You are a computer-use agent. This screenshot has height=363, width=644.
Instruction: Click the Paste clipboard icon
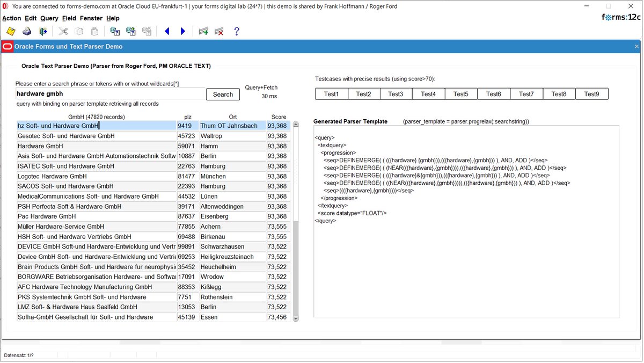click(x=95, y=31)
